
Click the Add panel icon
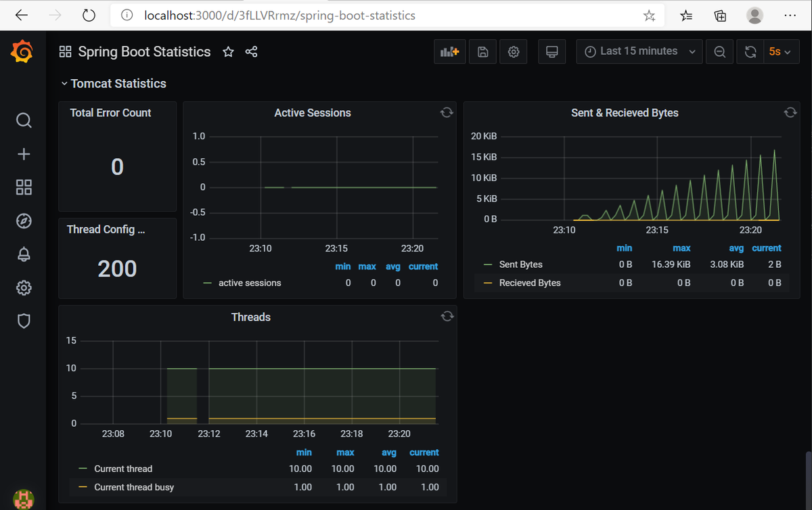pos(449,52)
